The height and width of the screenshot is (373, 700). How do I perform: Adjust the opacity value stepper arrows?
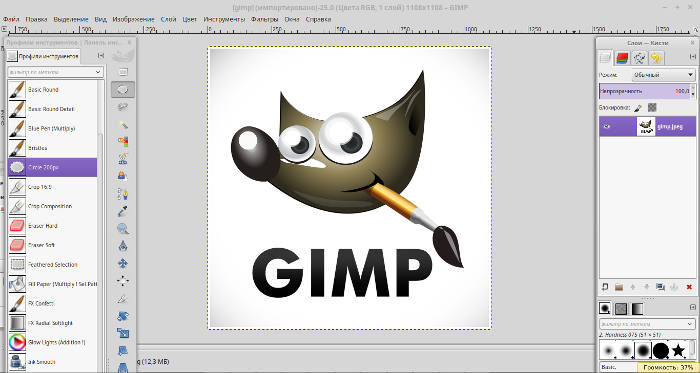[693, 91]
